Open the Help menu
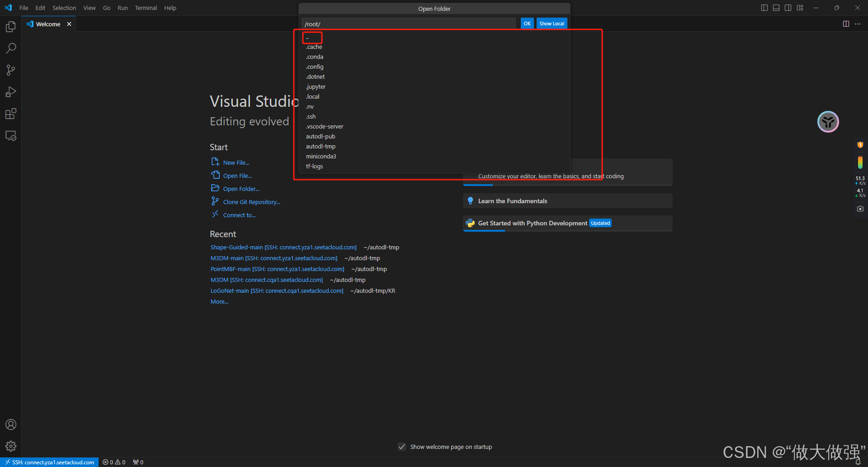This screenshot has width=868, height=467. 170,8
